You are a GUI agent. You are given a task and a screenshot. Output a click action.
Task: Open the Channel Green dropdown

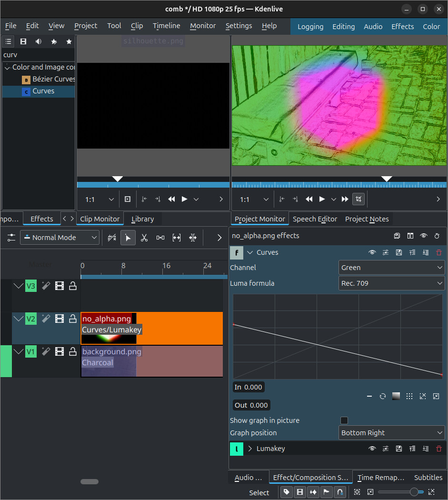point(391,268)
